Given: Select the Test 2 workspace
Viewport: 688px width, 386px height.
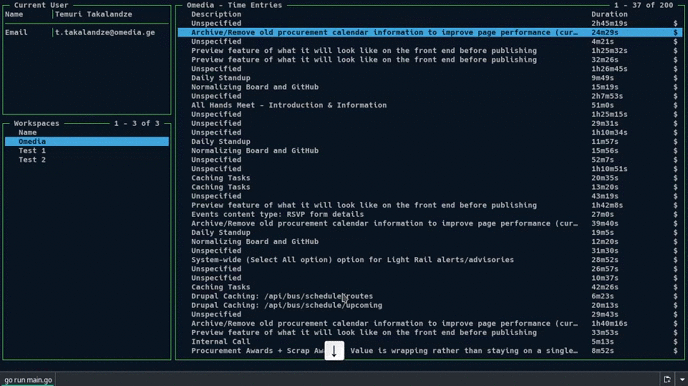Looking at the screenshot, I should 87,160.
